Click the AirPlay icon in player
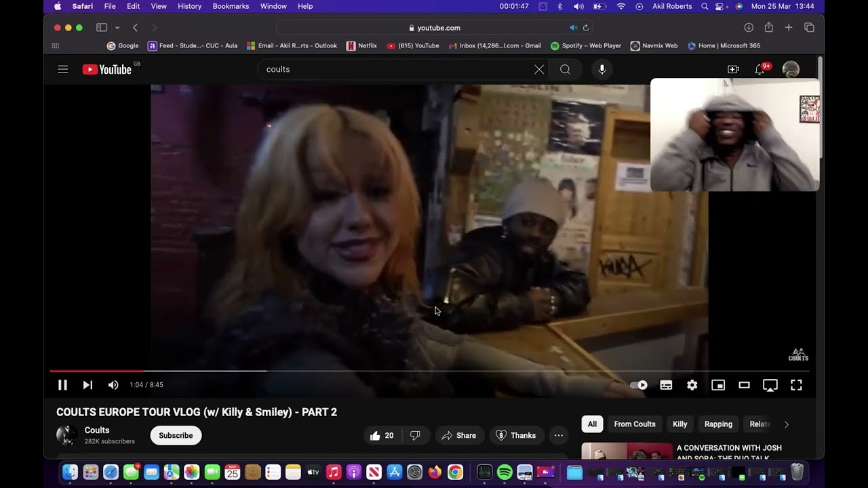The width and height of the screenshot is (868, 488). (770, 385)
